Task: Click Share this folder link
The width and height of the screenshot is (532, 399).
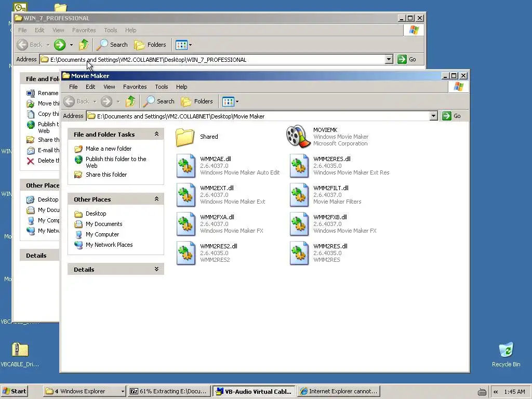Action: coord(106,175)
